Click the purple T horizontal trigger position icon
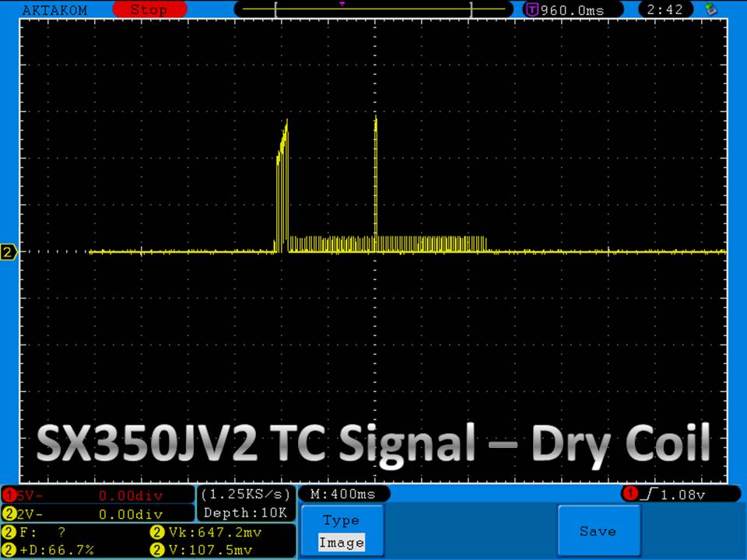This screenshot has height=560, width=747. pos(532,10)
